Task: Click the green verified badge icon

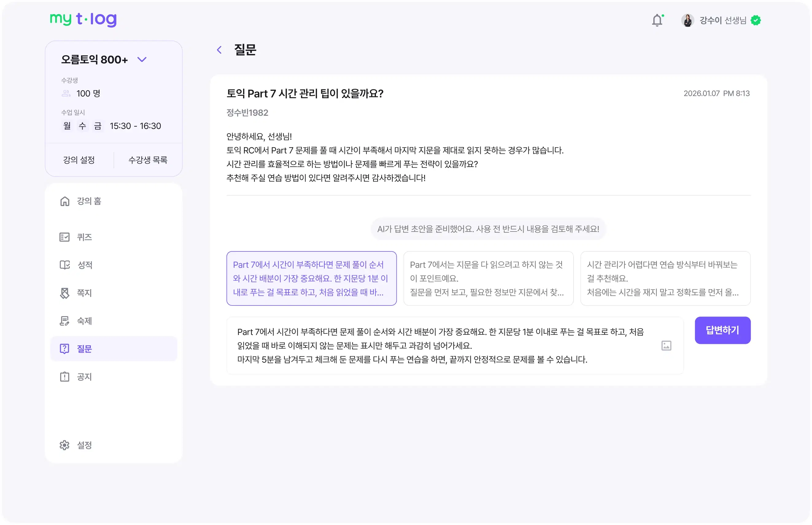Action: [756, 21]
